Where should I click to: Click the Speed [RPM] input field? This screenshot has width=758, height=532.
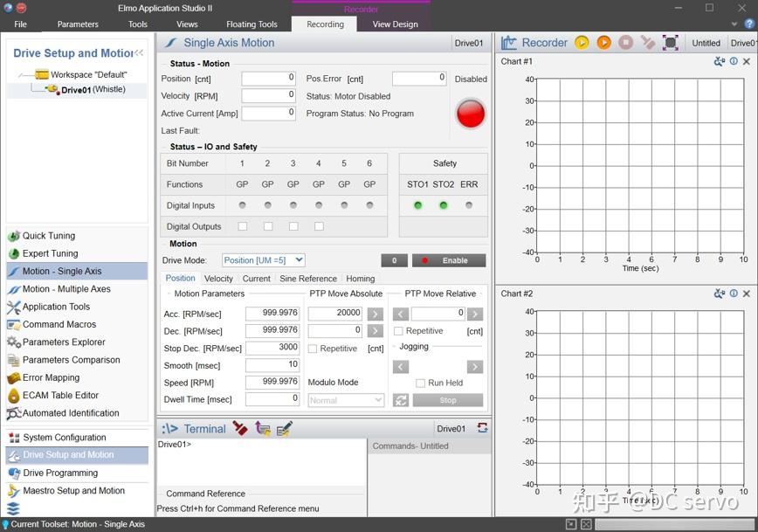[272, 383]
